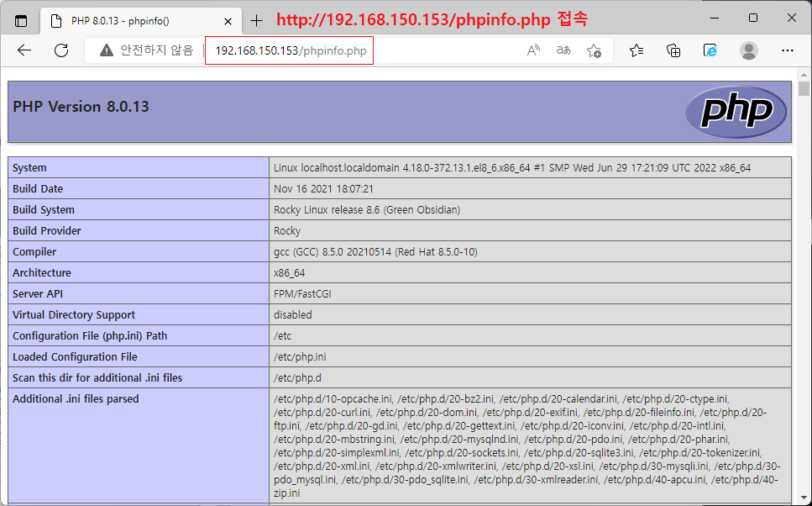The image size is (812, 506).
Task: Select the Nov 16 2021 18:07:21 value
Action: (323, 189)
